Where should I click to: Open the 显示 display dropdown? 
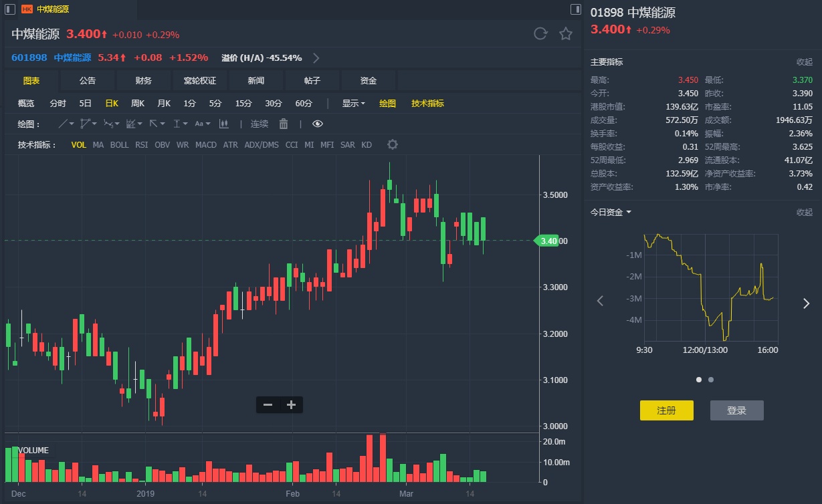354,104
